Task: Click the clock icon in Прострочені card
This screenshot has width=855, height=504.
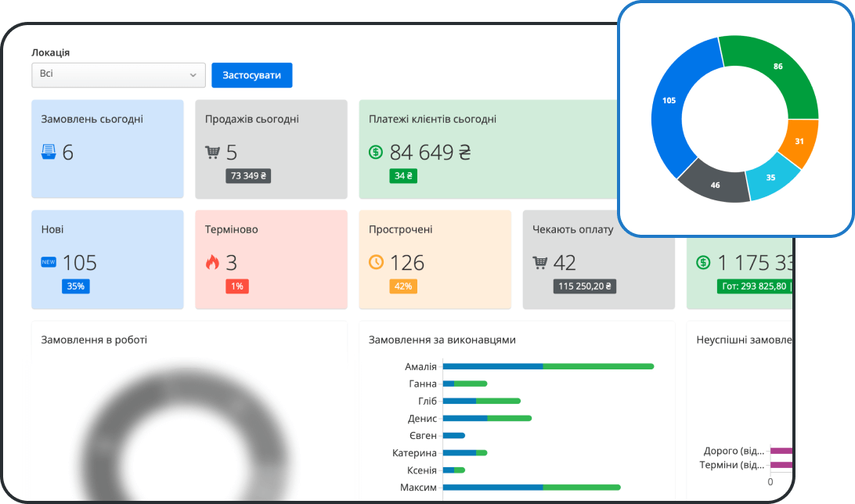Action: point(376,262)
